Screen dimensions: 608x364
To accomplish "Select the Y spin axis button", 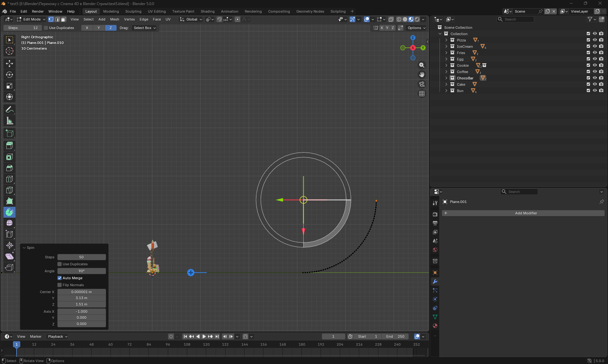I will (x=99, y=28).
